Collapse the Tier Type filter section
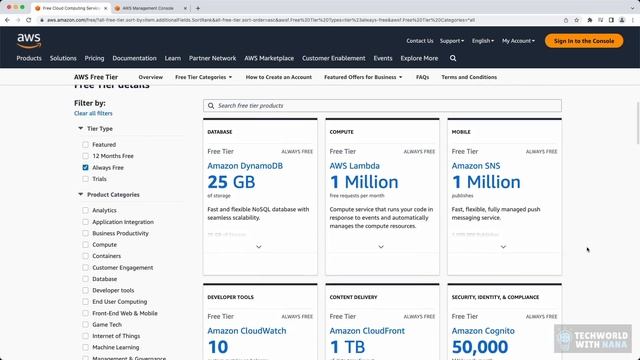The width and height of the screenshot is (640, 360). coord(80,128)
